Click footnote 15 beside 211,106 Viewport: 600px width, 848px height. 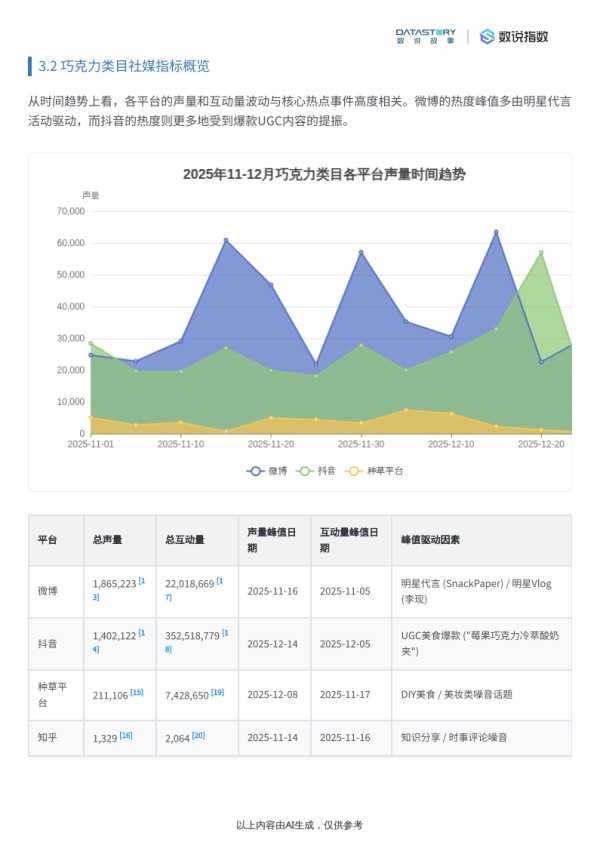(137, 692)
